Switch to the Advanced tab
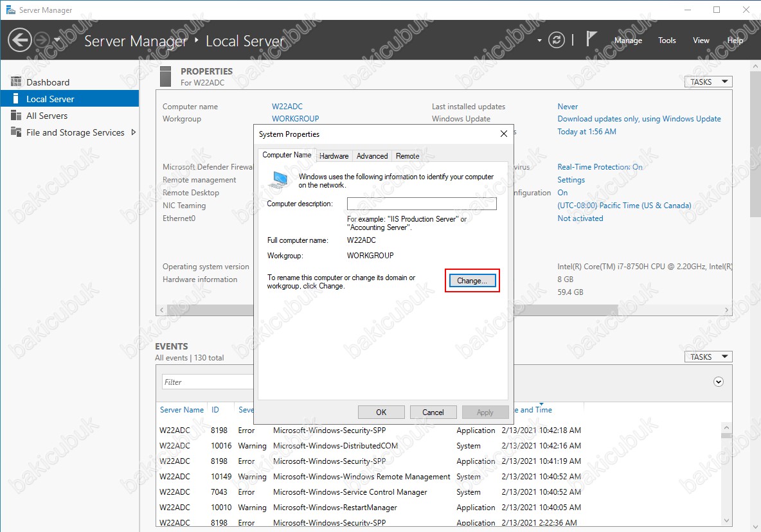761x532 pixels. tap(372, 155)
